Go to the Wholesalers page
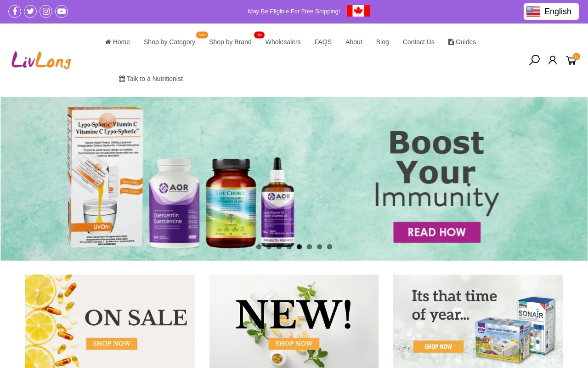 (283, 42)
